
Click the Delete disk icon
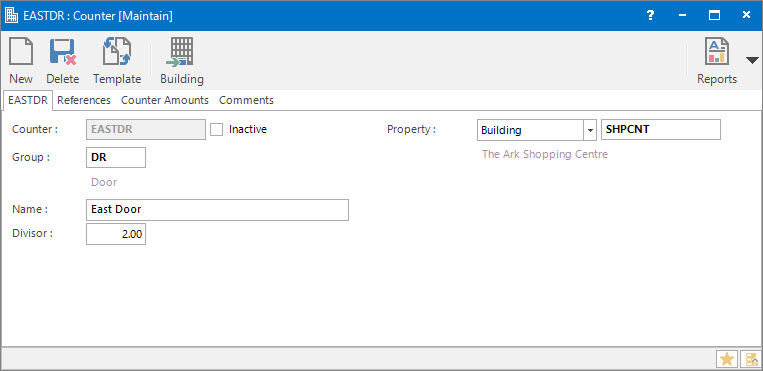[63, 52]
